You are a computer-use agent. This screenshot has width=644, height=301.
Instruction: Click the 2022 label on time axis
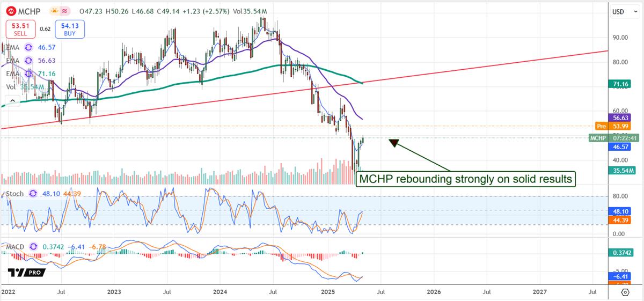9,292
